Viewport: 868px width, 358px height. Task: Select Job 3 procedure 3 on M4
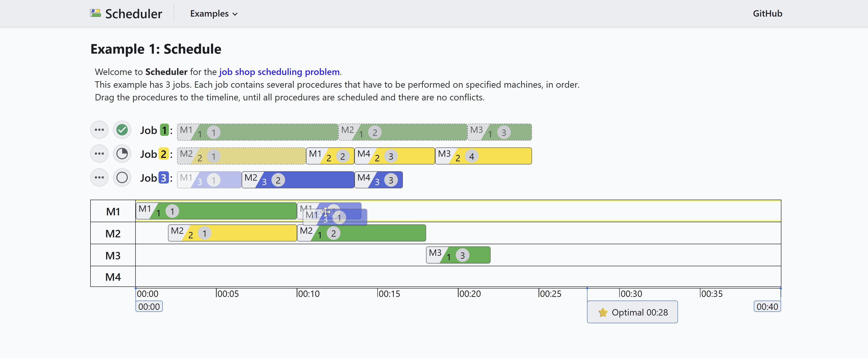click(378, 180)
